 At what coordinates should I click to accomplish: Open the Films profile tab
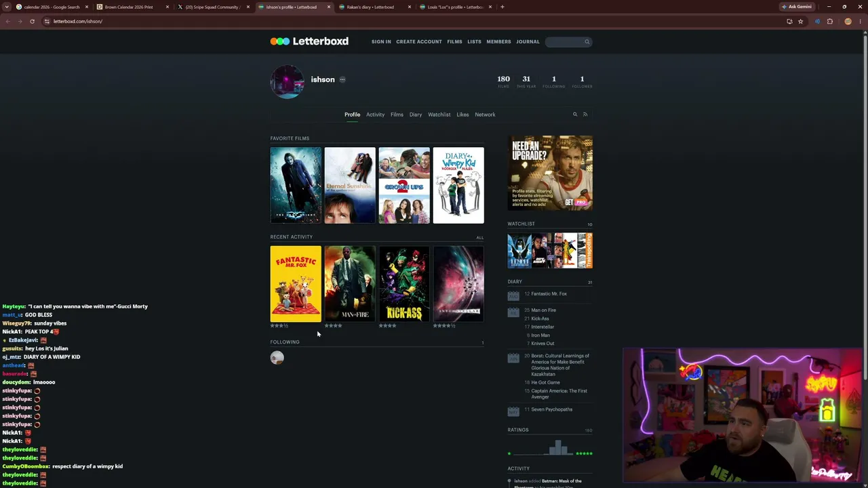[397, 115]
